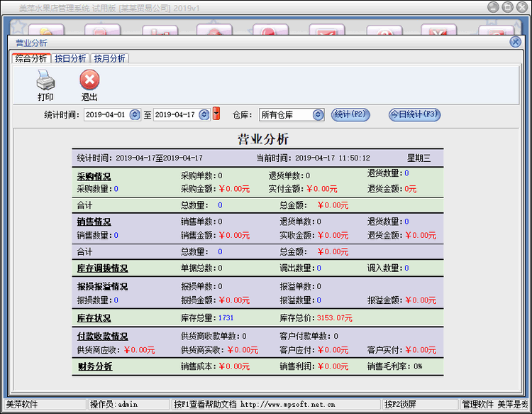Click the 今日统计(F3) button
This screenshot has height=414, width=532.
click(415, 114)
